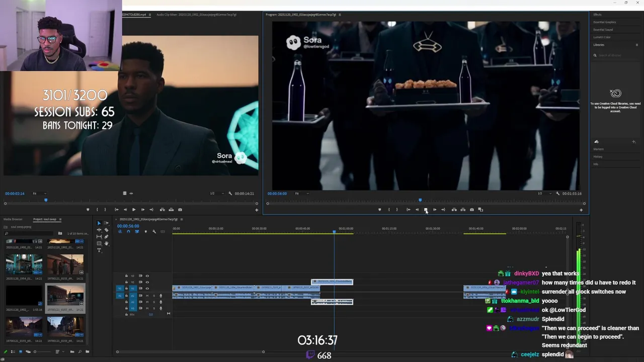Toggle V2 track output eye
Screen dimensions: 644x362
(147, 282)
